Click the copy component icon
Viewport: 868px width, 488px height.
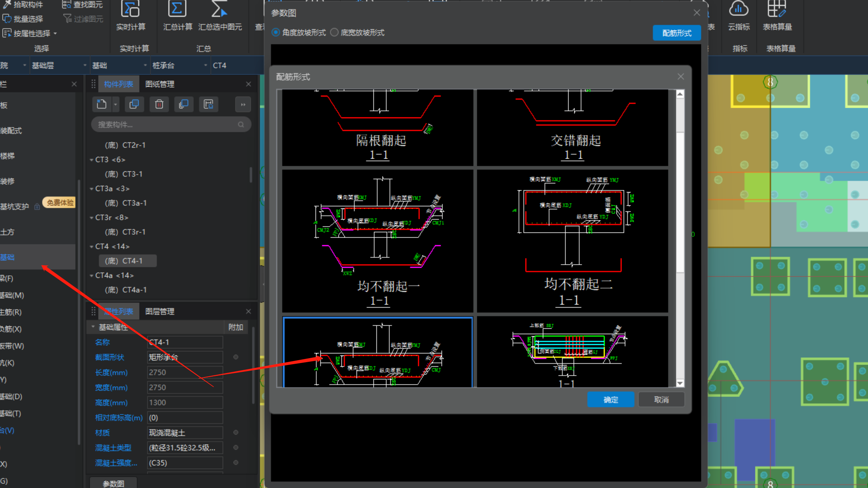click(134, 105)
